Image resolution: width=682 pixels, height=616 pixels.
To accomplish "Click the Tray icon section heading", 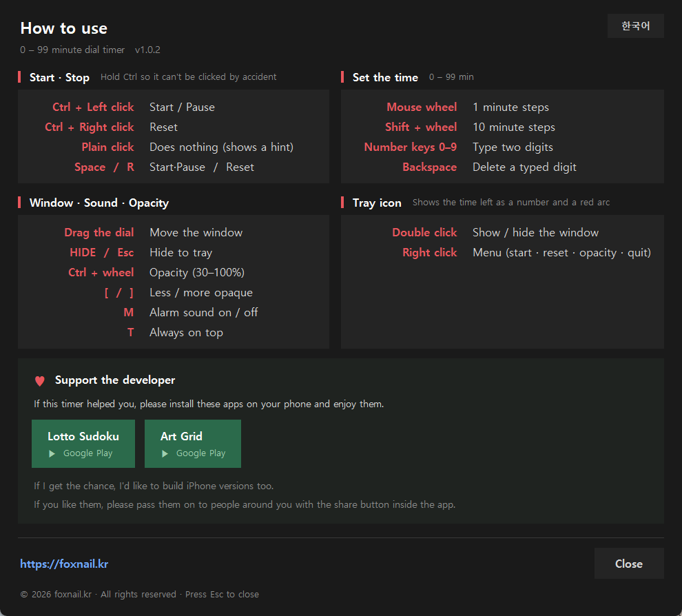I will (x=377, y=203).
